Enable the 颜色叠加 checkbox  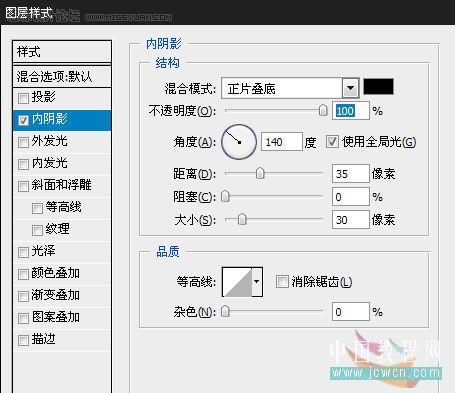[x=23, y=274]
